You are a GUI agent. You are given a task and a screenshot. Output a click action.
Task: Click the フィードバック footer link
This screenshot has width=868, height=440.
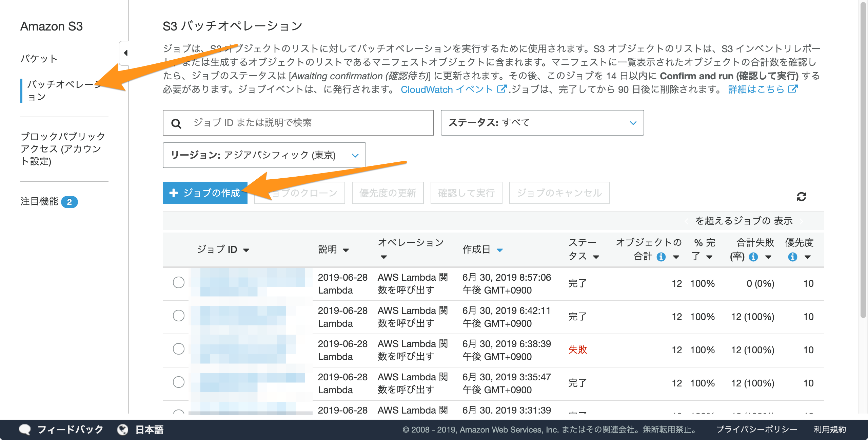70,430
